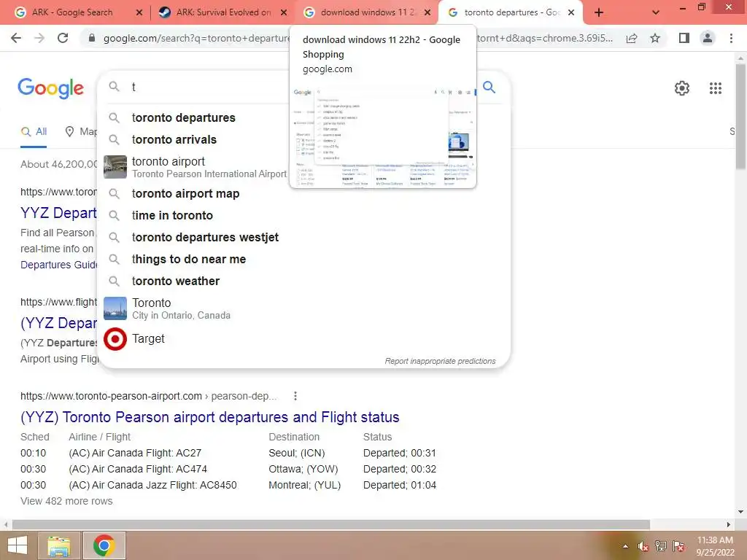Reload the current page

coord(63,38)
